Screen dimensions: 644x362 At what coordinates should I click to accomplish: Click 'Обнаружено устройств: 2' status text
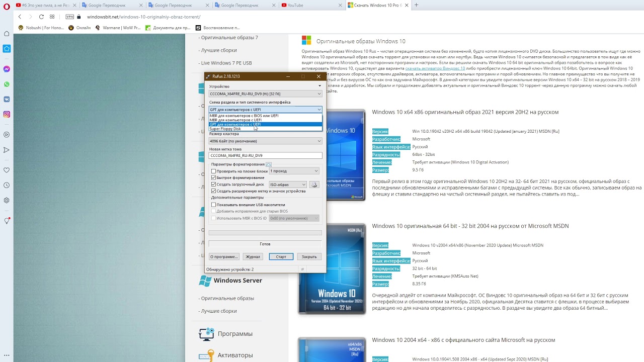[x=229, y=269]
